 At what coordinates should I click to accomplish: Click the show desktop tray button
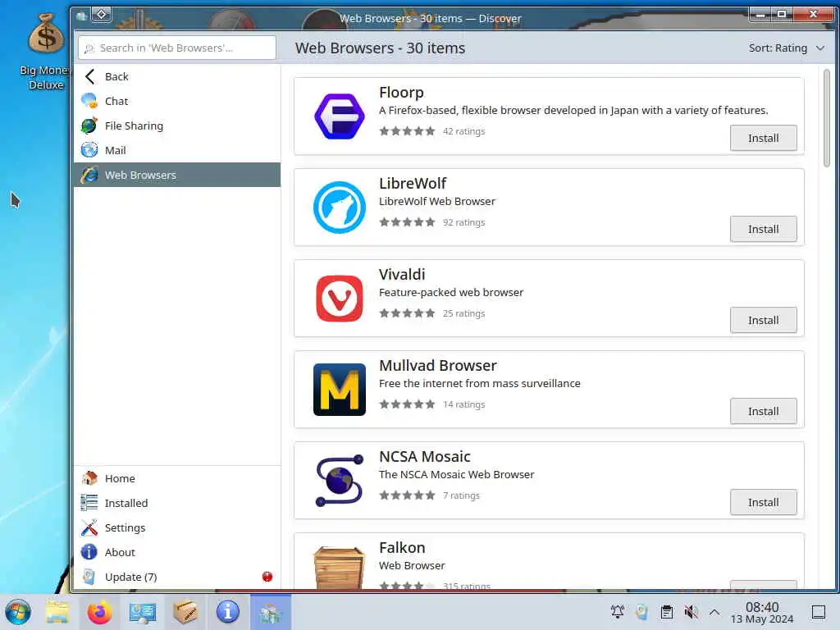click(x=819, y=612)
